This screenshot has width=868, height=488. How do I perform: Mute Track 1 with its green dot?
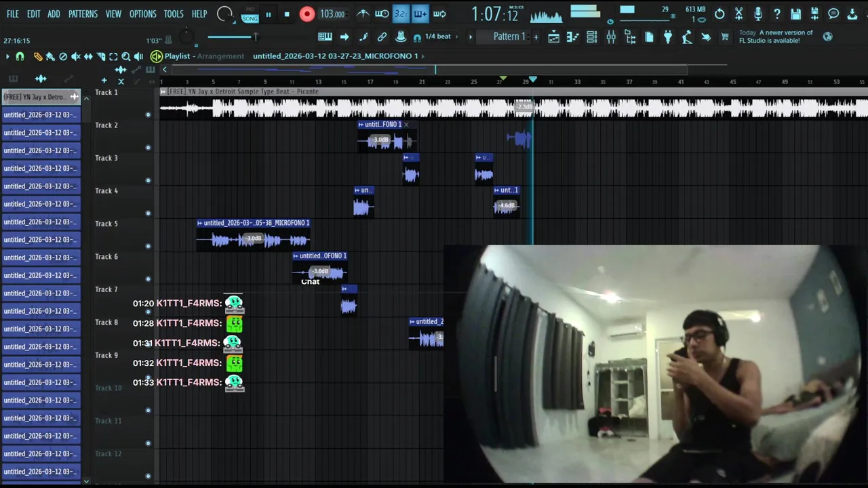148,115
